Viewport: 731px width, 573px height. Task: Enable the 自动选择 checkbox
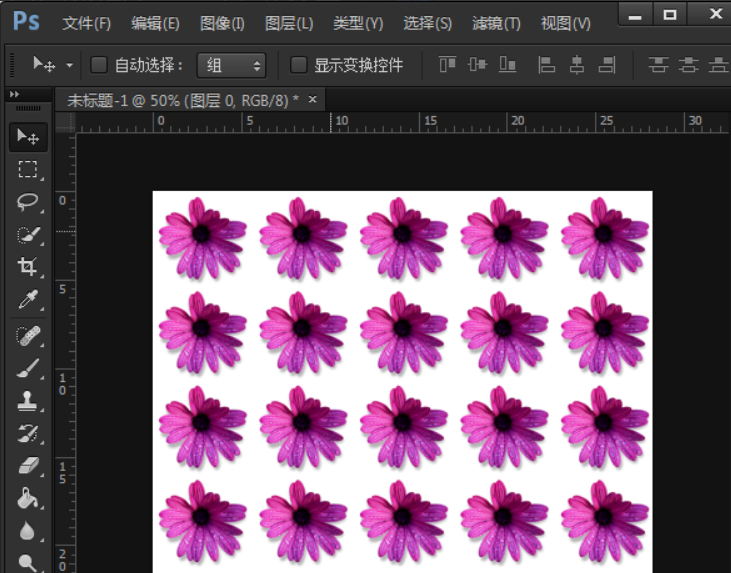[x=98, y=65]
